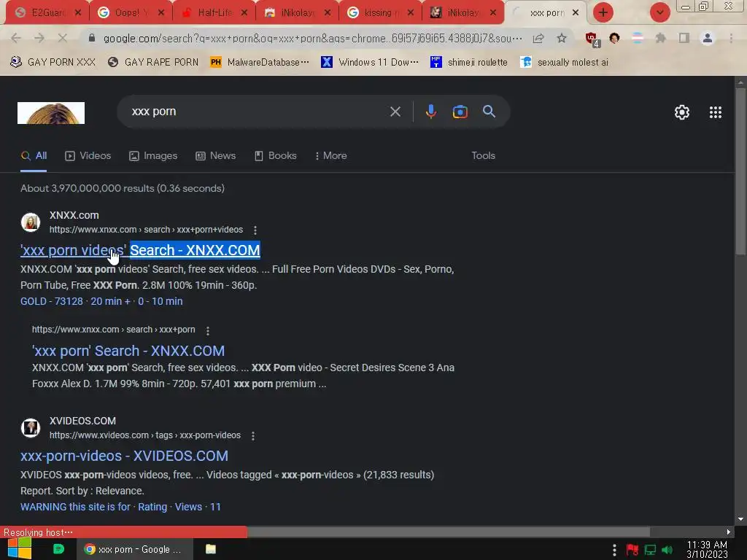This screenshot has width=747, height=560.
Task: Click the vertical page scrollbar thumb
Action: coord(740,171)
